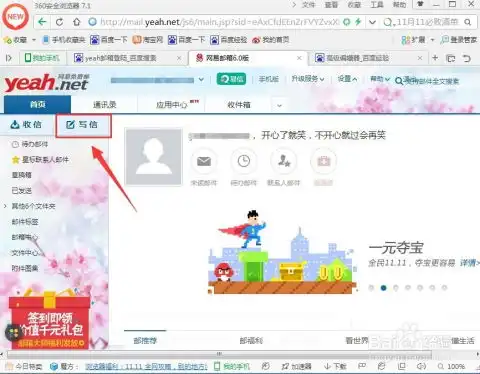Viewport: 480px width, 374px height.
Task: Click the green 易信 button
Action: coord(231,79)
